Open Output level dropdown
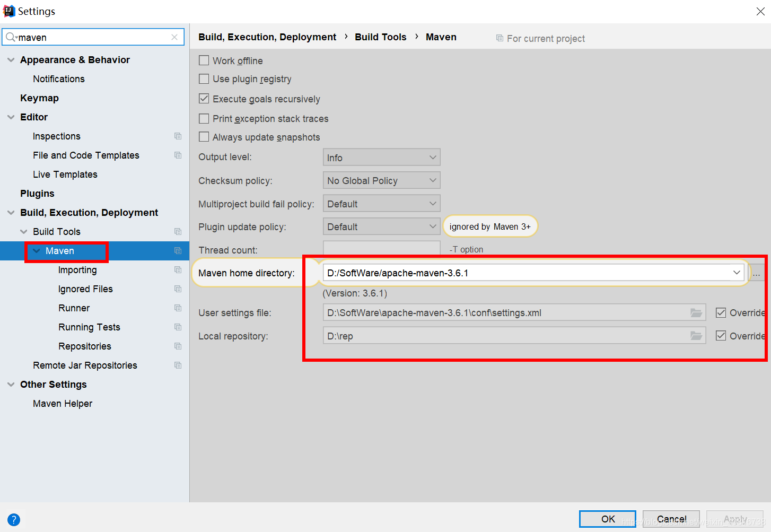The width and height of the screenshot is (771, 532). click(382, 158)
